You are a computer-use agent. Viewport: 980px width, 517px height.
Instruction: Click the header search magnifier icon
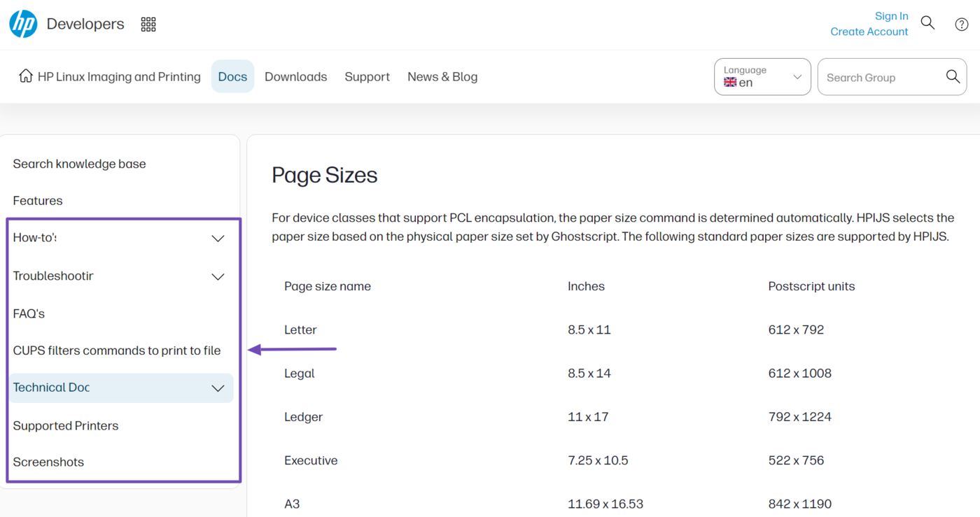927,23
